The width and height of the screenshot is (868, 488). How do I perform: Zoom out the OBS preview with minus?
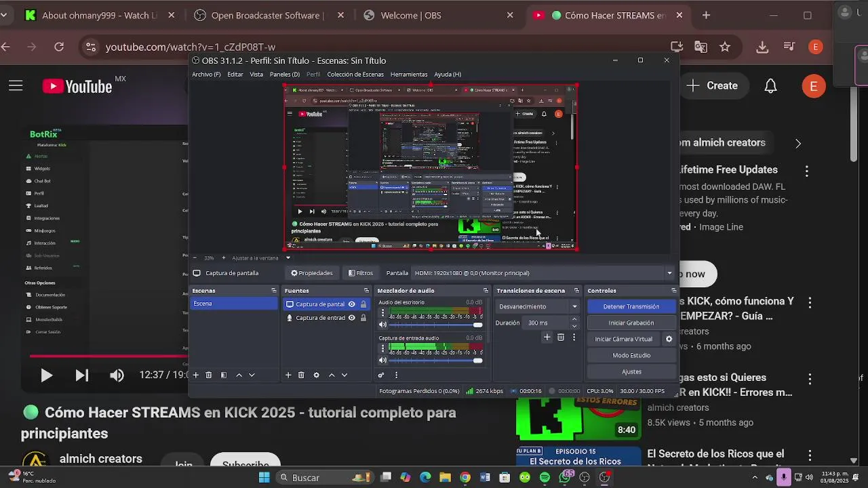pyautogui.click(x=195, y=258)
